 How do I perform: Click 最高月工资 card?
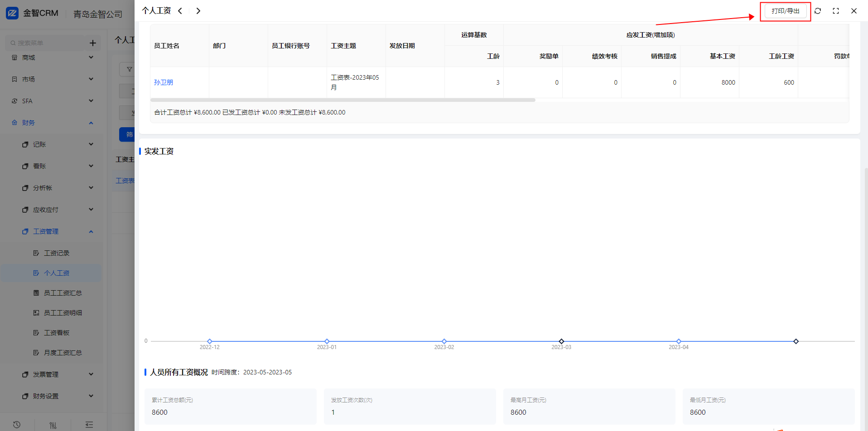pyautogui.click(x=589, y=406)
